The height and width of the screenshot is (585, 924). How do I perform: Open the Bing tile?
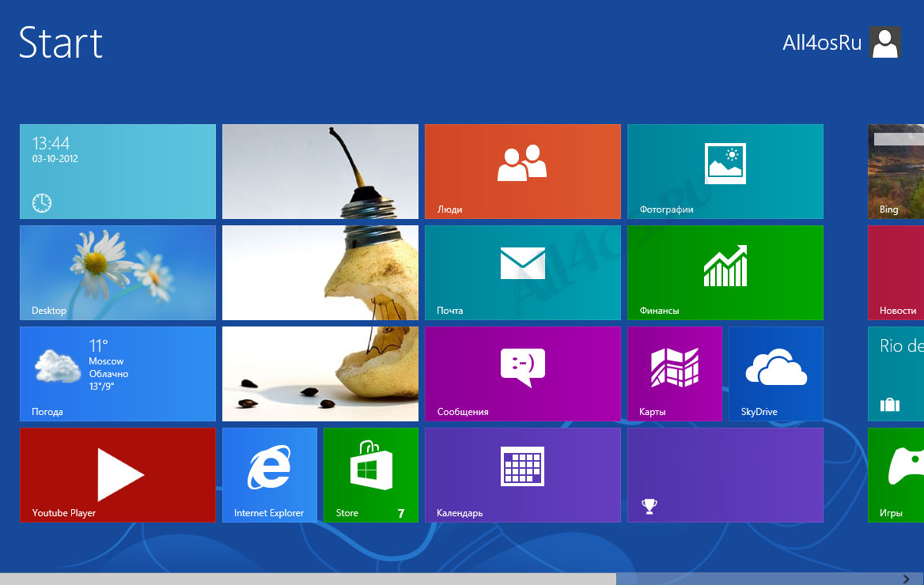tap(896, 172)
